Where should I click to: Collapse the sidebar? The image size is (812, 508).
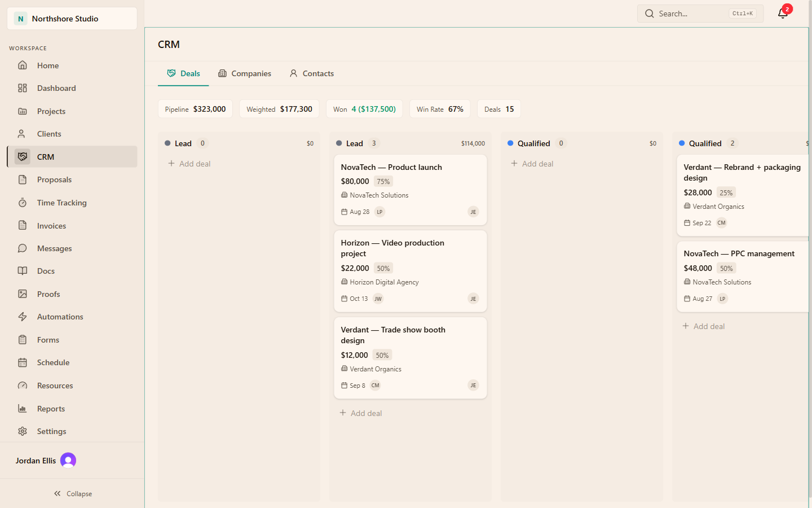[72, 493]
